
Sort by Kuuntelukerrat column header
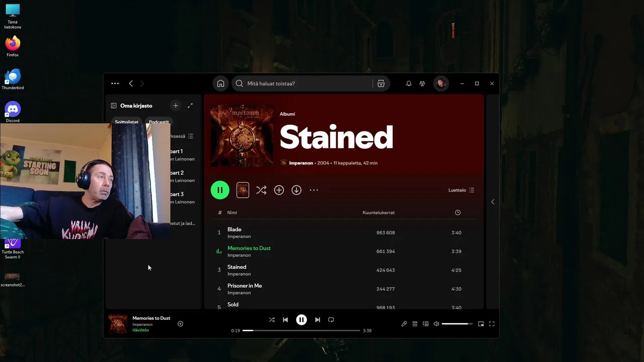(378, 213)
